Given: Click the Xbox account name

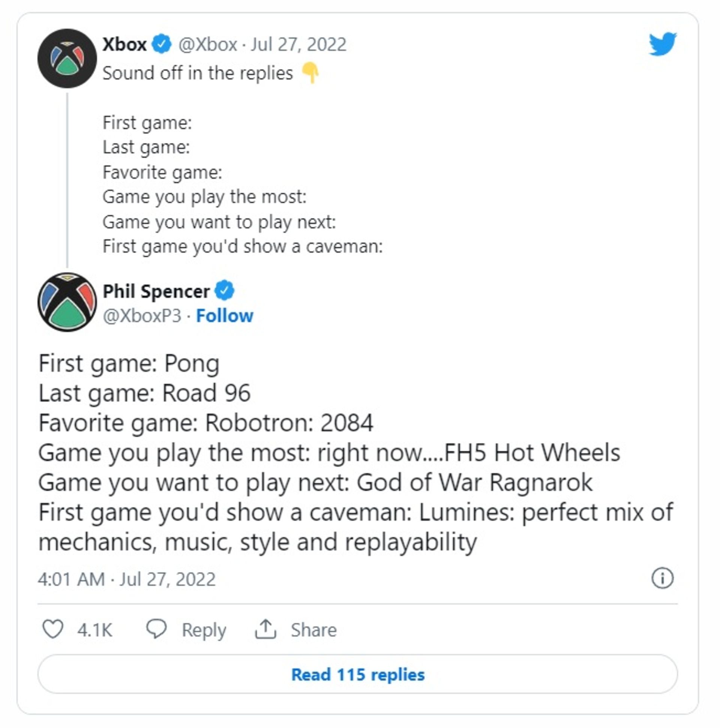Looking at the screenshot, I should (124, 45).
